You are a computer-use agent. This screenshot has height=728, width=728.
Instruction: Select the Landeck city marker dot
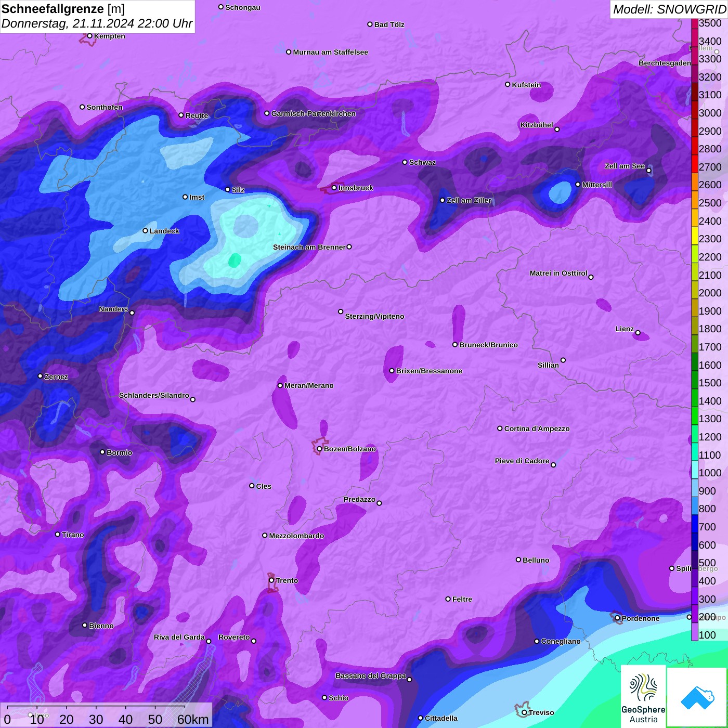pyautogui.click(x=146, y=231)
